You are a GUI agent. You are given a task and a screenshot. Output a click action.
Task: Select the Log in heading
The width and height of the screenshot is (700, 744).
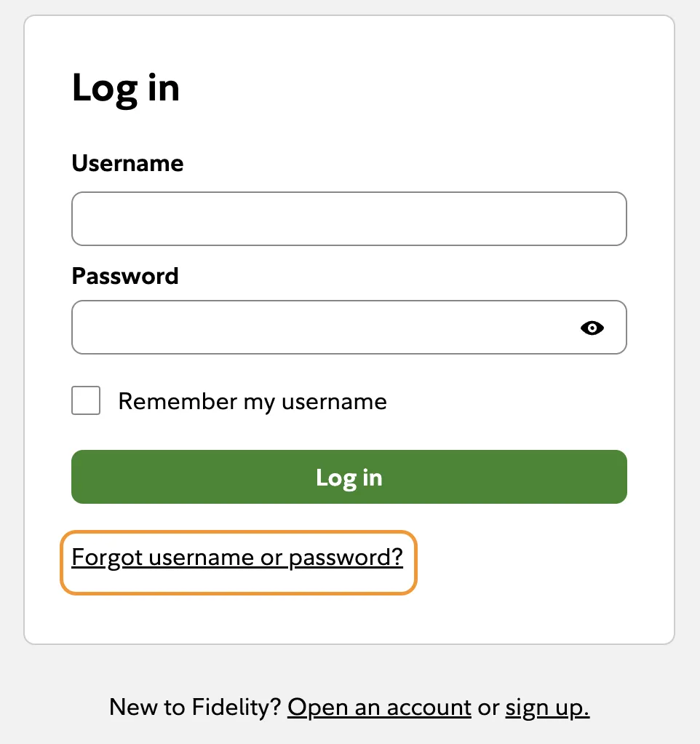125,87
